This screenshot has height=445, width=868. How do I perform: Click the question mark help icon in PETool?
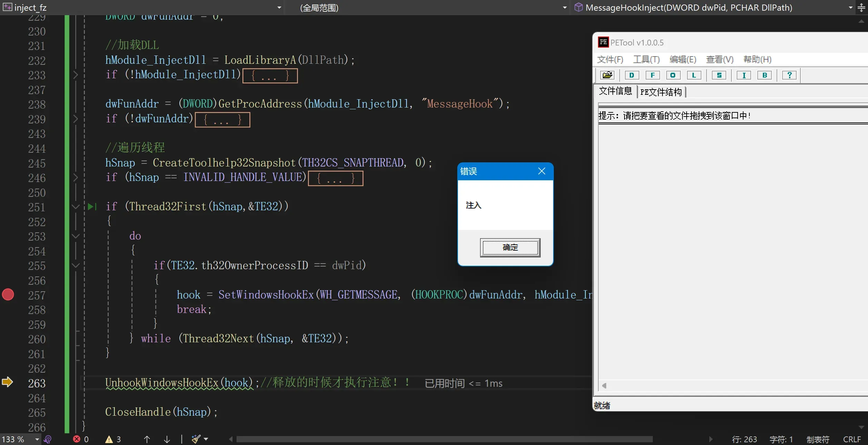[789, 75]
